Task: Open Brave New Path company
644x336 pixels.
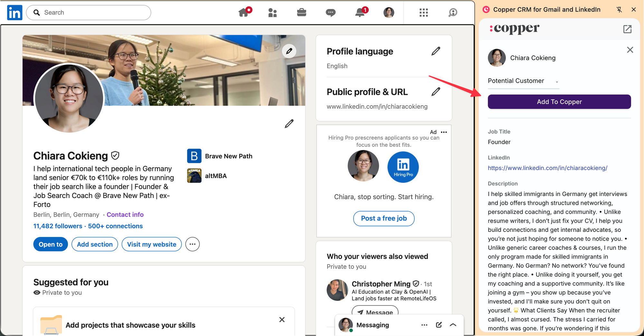Action: pos(220,156)
